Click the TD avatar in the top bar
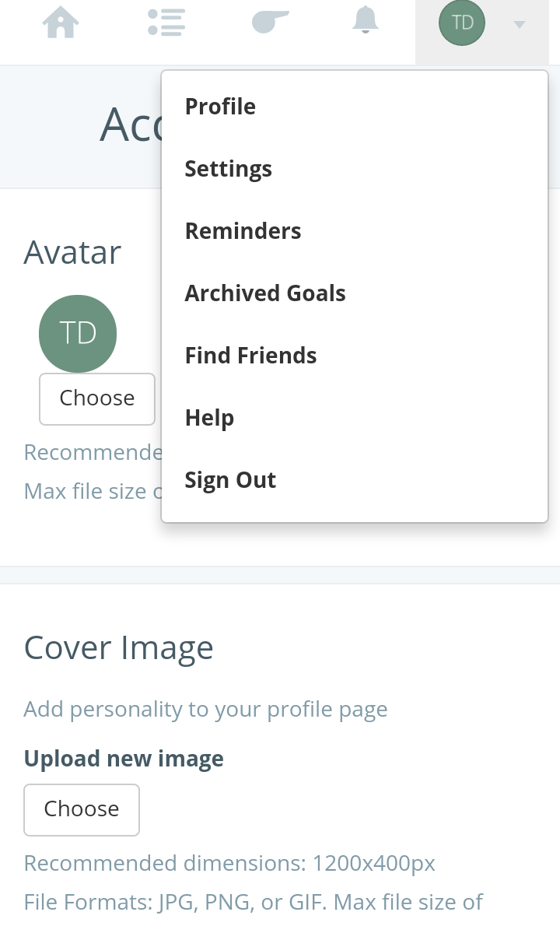 click(462, 23)
